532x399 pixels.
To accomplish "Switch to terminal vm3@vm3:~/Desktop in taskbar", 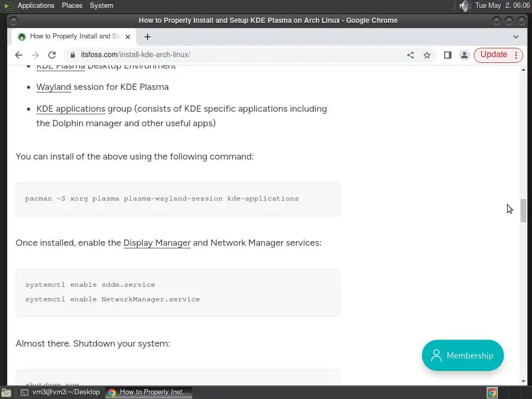I will [60, 392].
